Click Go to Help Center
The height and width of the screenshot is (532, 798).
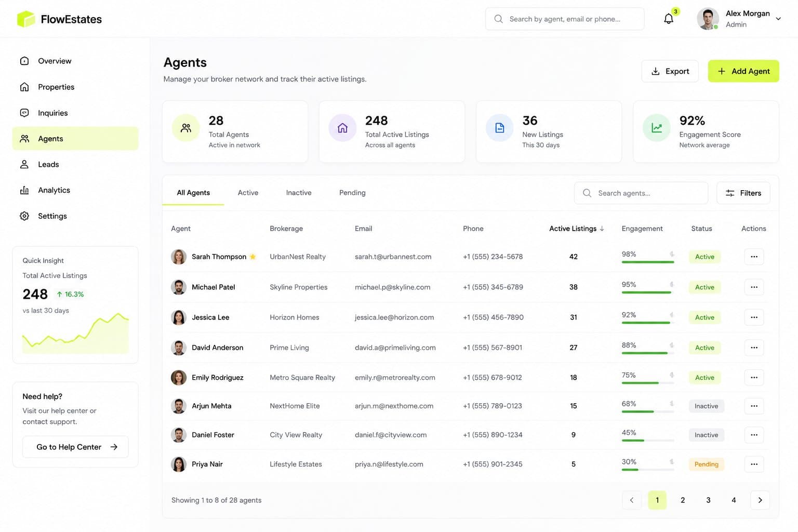click(75, 447)
